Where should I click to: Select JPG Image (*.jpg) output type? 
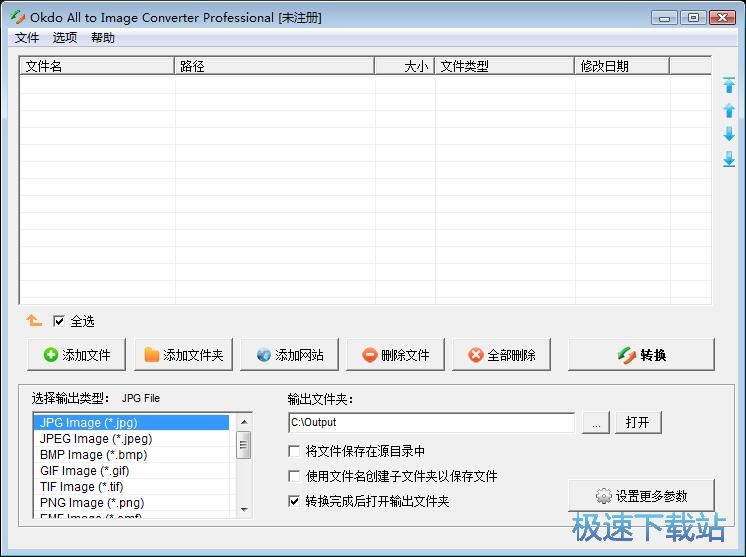click(x=131, y=422)
